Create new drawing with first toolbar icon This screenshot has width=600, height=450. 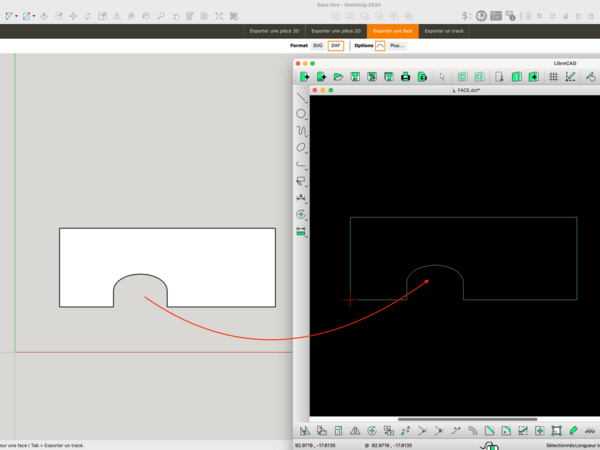pyautogui.click(x=305, y=77)
